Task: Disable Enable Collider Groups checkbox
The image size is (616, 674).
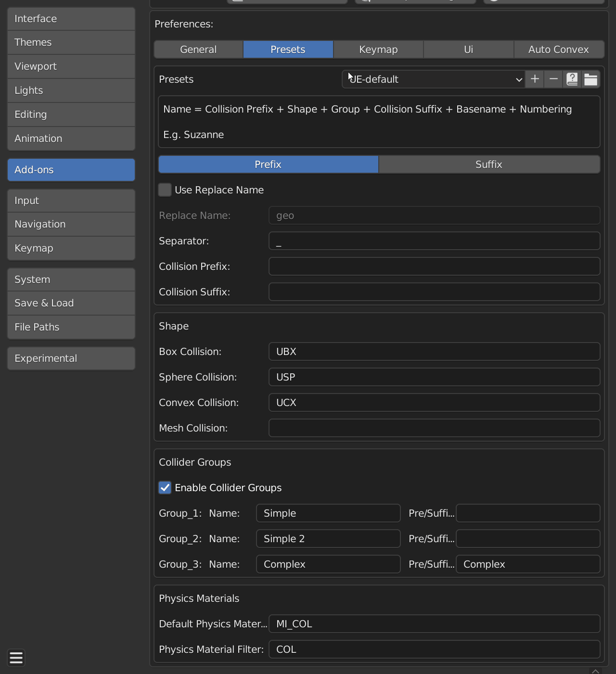Action: click(165, 488)
